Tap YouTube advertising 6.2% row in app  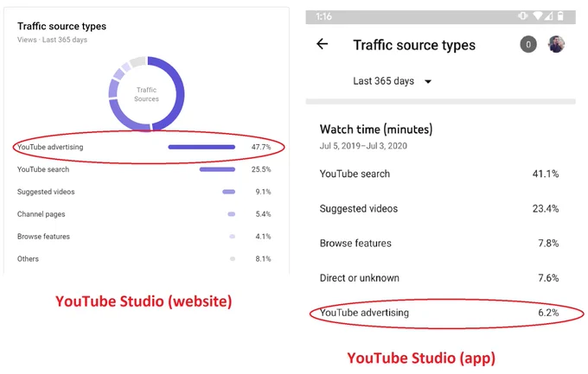[439, 313]
